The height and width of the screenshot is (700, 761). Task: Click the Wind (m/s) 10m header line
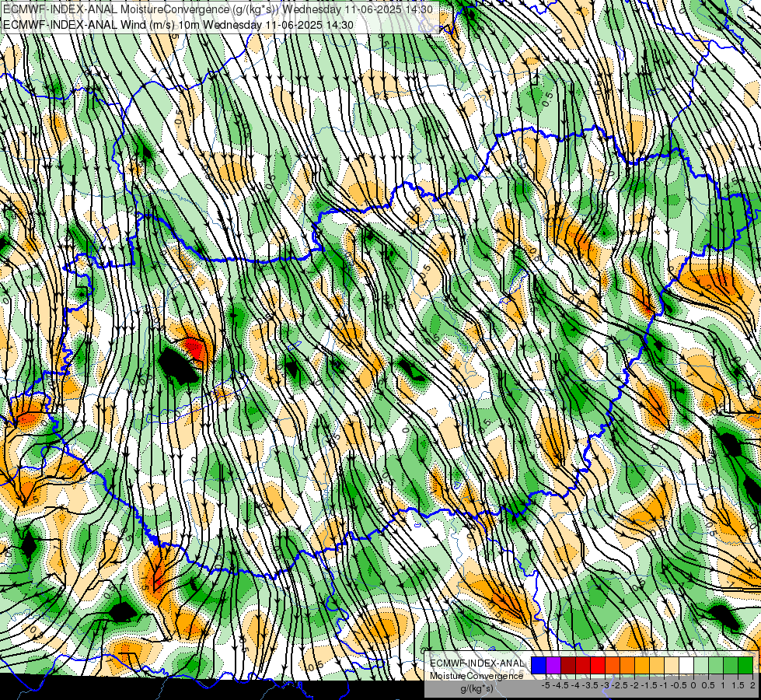(178, 25)
